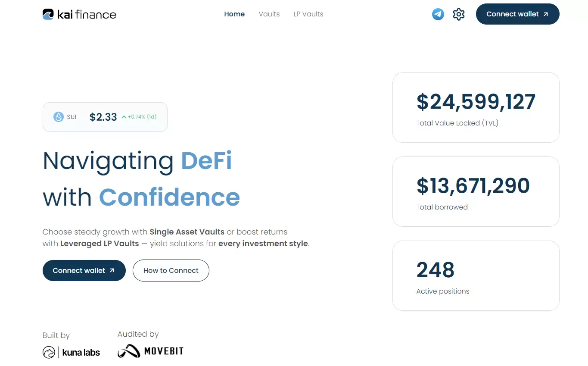Click the kuna labs text link

[x=81, y=353]
